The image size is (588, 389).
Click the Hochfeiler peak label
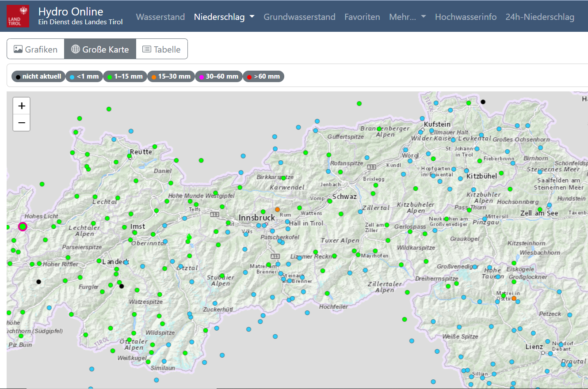(333, 306)
